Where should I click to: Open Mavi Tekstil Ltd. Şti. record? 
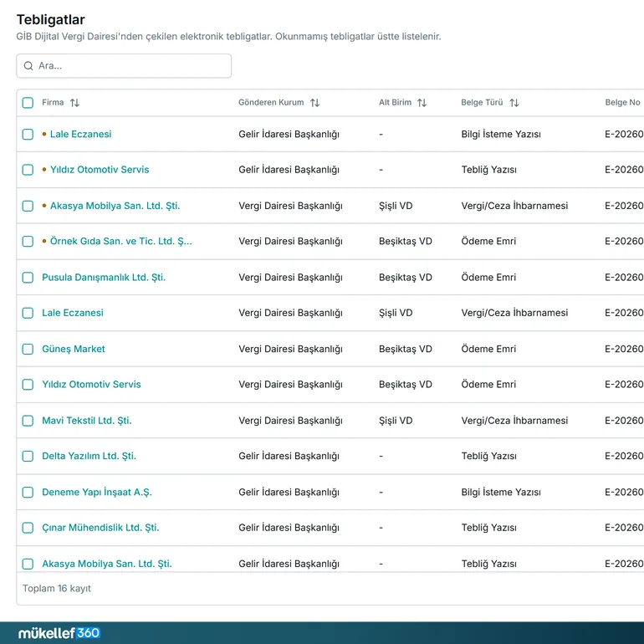click(x=87, y=421)
